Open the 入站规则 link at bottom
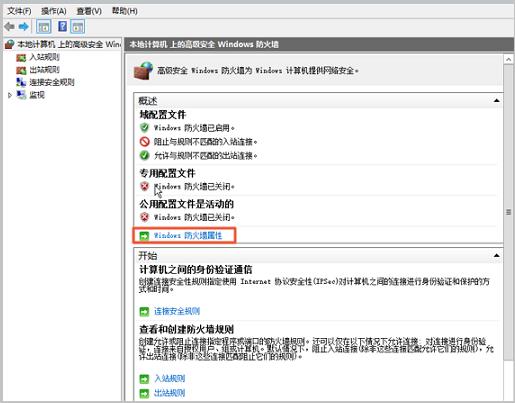This screenshot has width=515, height=403. [169, 379]
